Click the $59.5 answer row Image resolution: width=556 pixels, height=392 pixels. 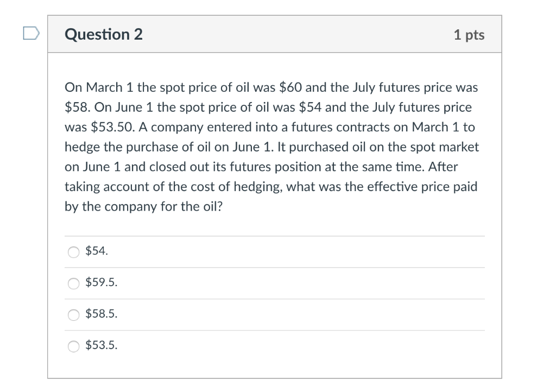[271, 283]
